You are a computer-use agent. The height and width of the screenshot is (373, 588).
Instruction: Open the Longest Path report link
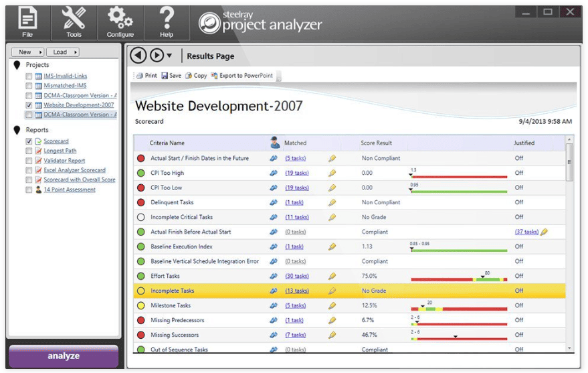click(x=60, y=151)
